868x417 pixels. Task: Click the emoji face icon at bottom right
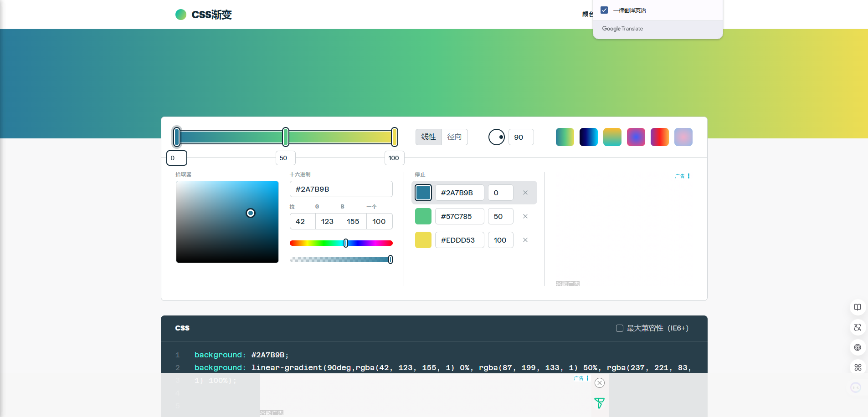(x=856, y=387)
